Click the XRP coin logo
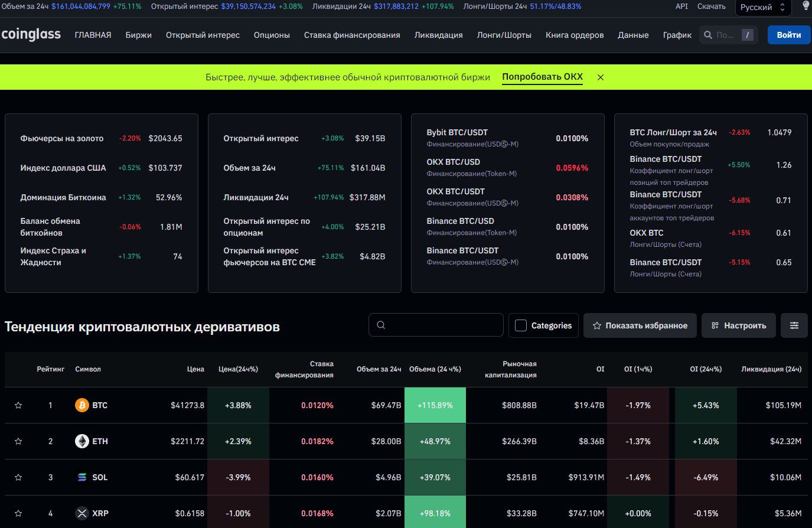This screenshot has width=812, height=528. [x=81, y=513]
